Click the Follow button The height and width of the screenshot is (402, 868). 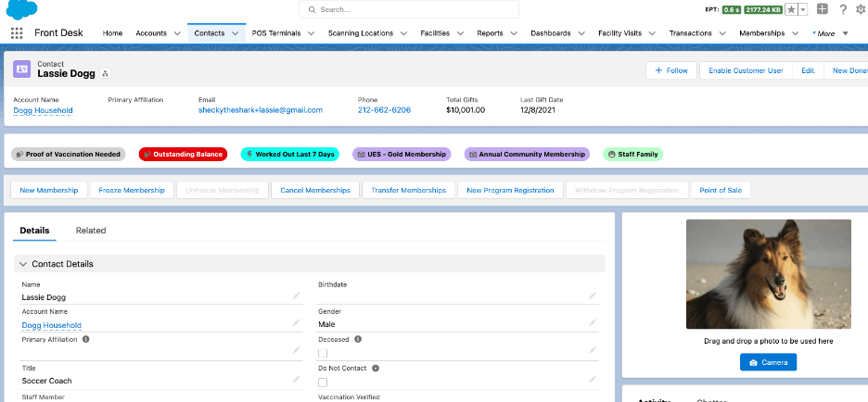[x=670, y=70]
